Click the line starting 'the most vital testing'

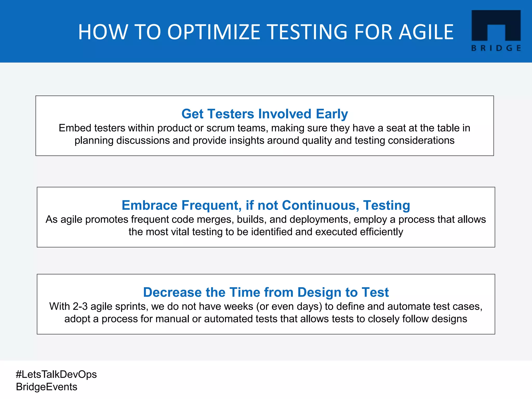(x=266, y=232)
